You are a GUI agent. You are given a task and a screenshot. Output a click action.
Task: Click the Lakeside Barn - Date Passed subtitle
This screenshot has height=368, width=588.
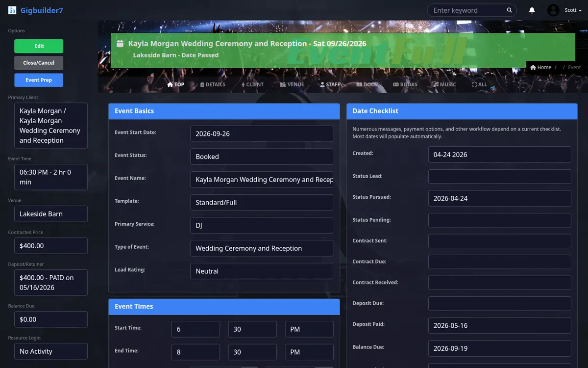[176, 55]
